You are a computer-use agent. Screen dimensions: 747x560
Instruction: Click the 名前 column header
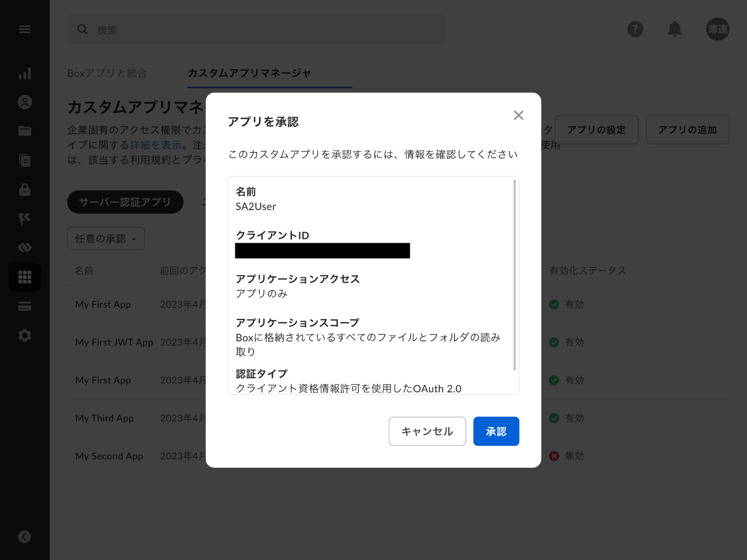pos(84,271)
